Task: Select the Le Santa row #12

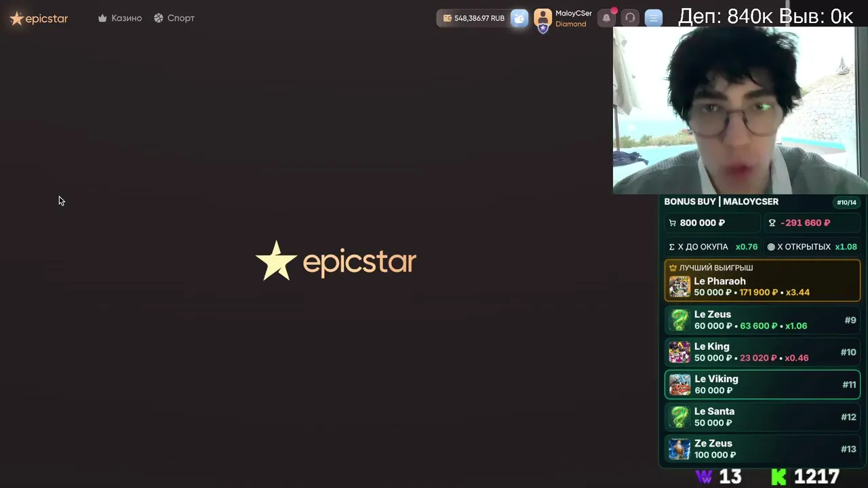Action: point(762,417)
